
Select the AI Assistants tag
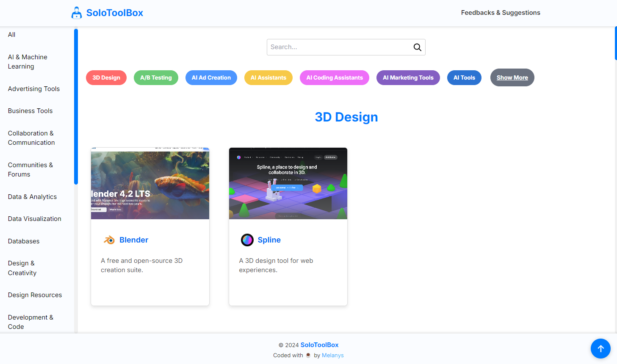[x=268, y=78]
